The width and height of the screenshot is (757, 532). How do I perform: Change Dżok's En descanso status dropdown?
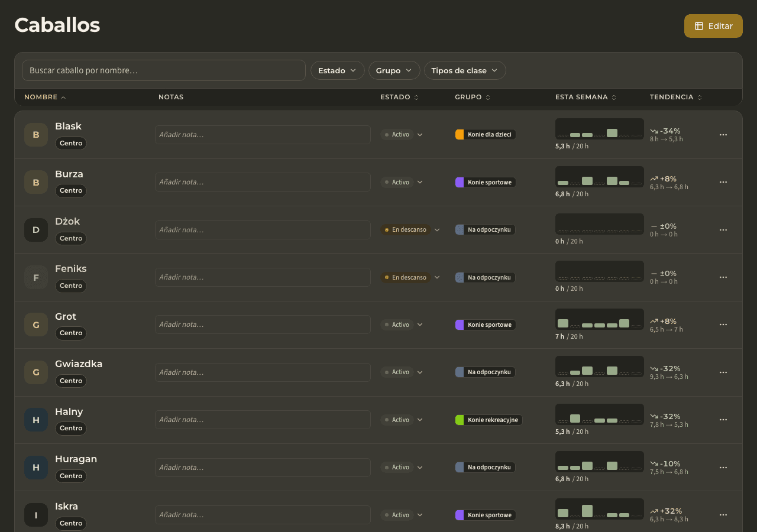point(410,230)
